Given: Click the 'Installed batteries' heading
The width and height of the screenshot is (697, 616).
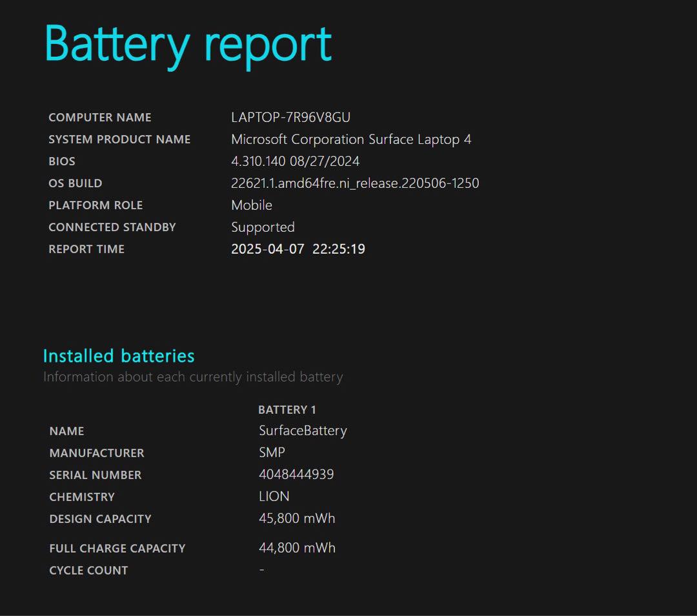Looking at the screenshot, I should 119,356.
